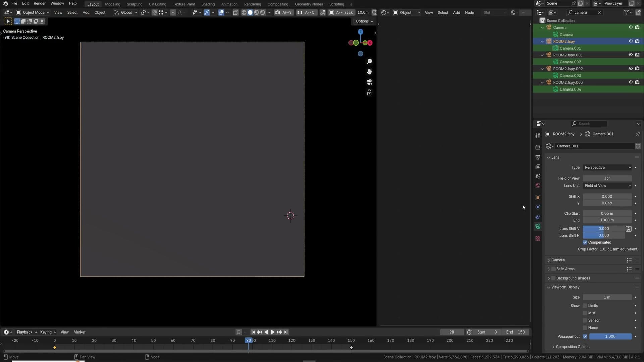Open the View Layer properties tab

pyautogui.click(x=538, y=167)
